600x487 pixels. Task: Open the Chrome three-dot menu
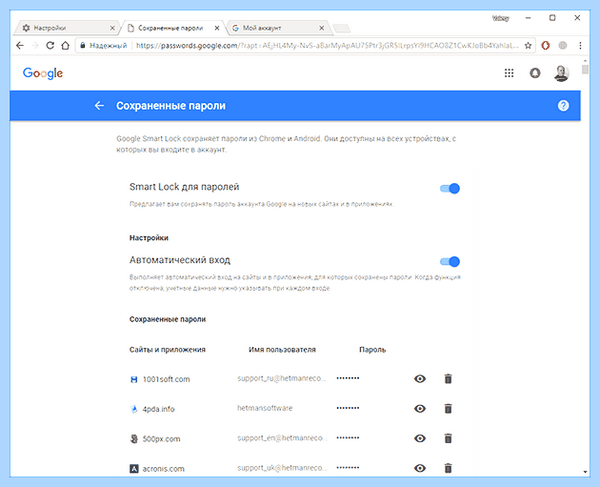(580, 46)
